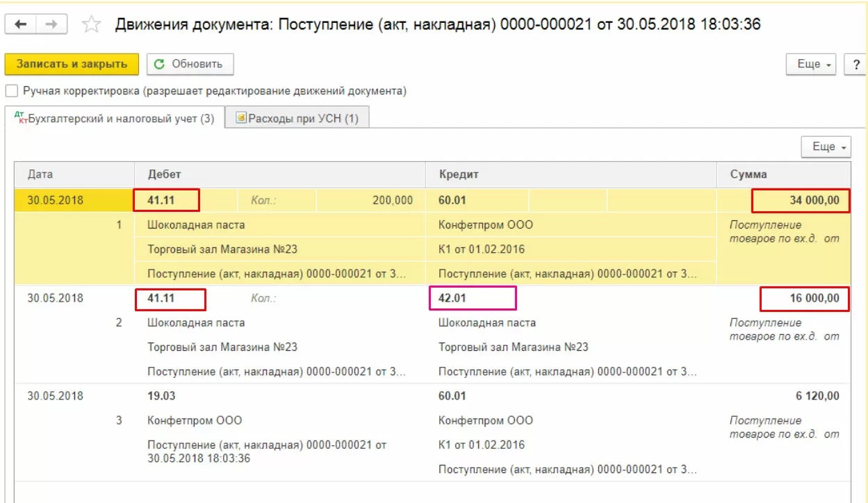Select the 6 120,00 amount cell
Viewport: 868px width, 503px height.
tap(817, 396)
